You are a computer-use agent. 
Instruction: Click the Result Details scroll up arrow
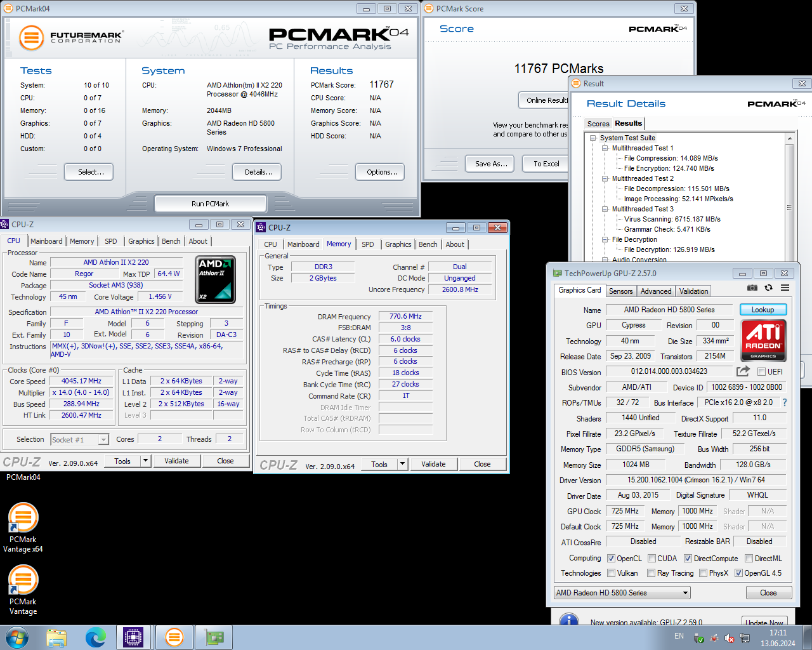(789, 138)
